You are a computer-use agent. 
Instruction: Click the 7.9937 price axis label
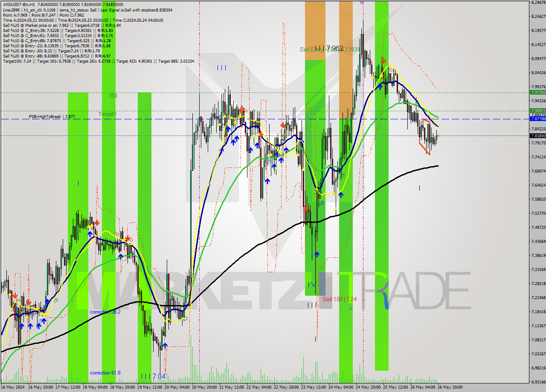[x=538, y=87]
